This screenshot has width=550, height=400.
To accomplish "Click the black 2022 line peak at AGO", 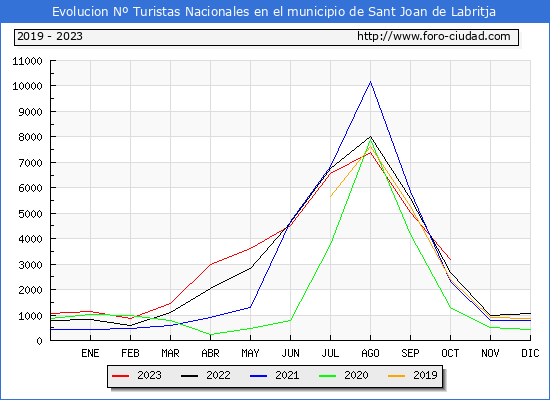I will pos(370,136).
